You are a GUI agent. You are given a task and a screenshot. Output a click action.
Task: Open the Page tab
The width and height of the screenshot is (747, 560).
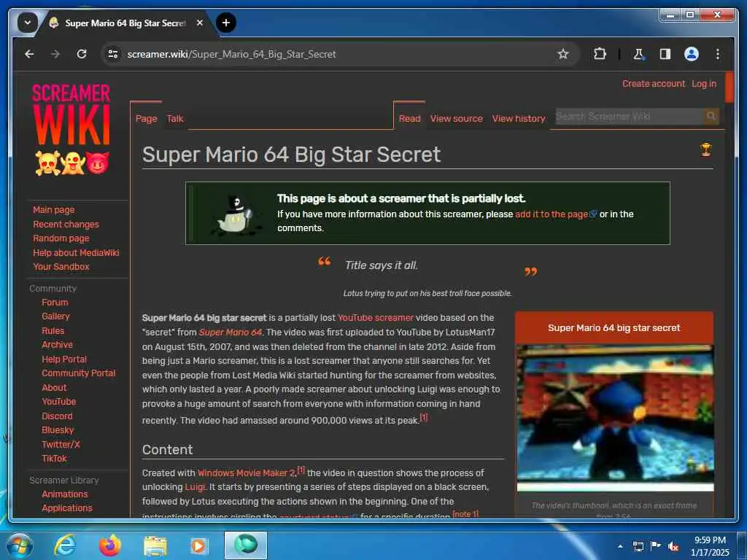click(146, 119)
